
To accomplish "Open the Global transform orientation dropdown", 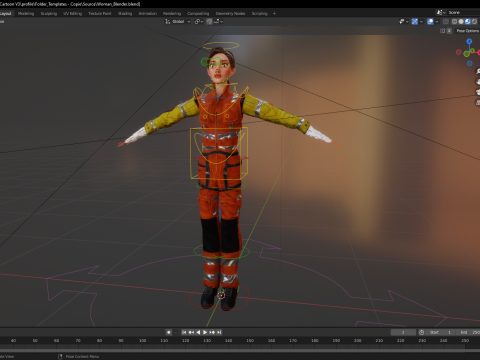I will click(x=177, y=21).
